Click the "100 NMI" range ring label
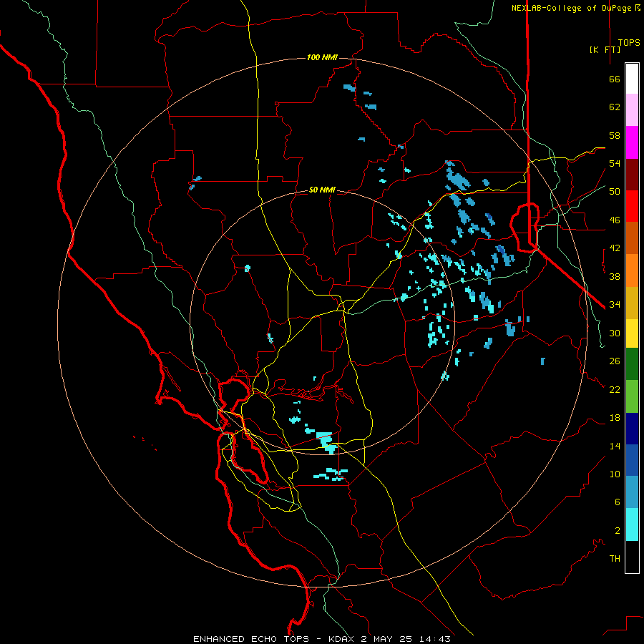 [322, 57]
